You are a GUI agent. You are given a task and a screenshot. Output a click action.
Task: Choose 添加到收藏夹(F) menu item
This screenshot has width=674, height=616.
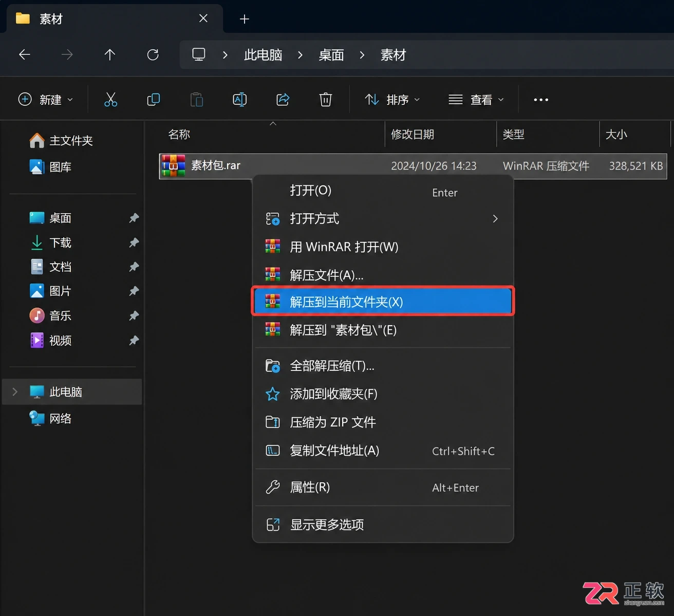[383, 394]
